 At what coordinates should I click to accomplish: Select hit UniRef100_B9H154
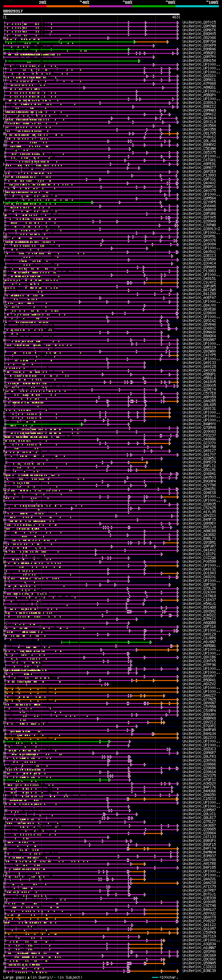[199, 60]
